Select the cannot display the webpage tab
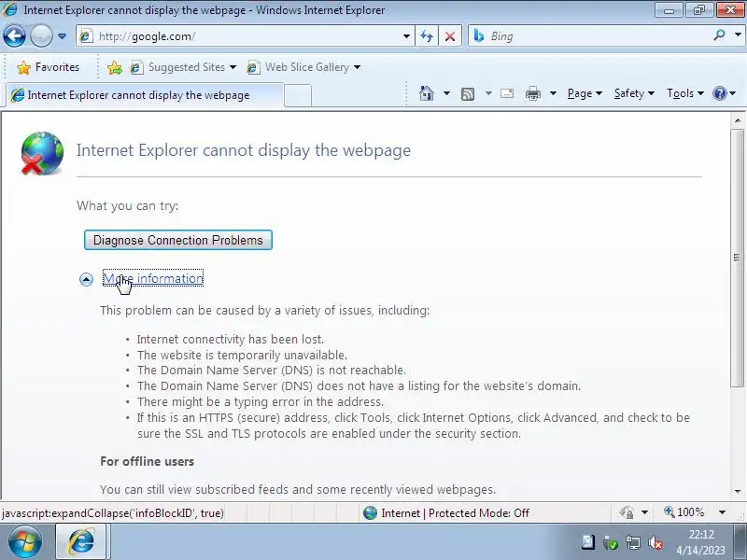This screenshot has width=747, height=560. [146, 95]
